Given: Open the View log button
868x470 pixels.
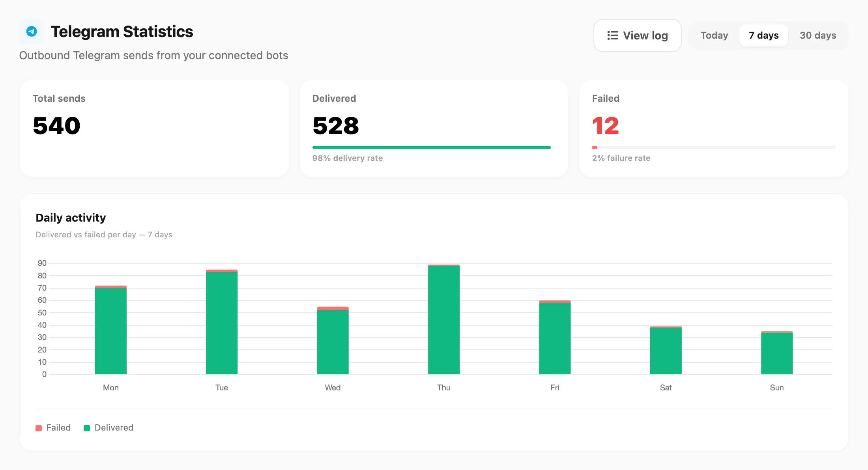Looking at the screenshot, I should point(637,35).
